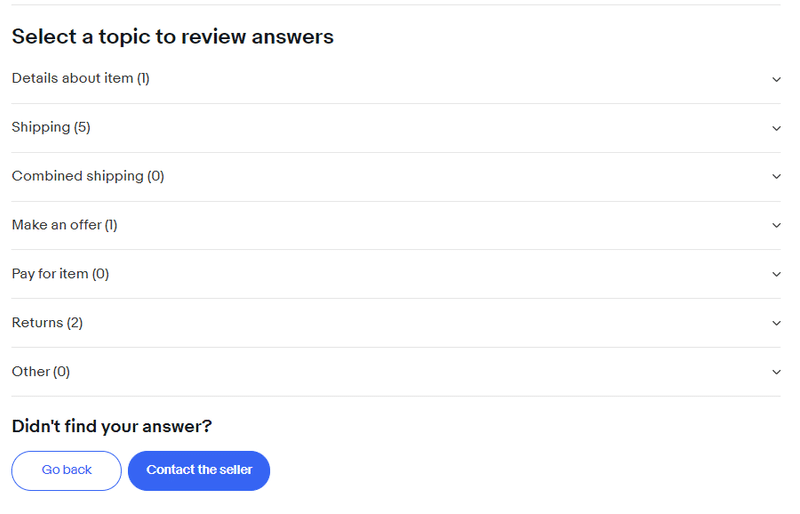Viewport: 800px width, 514px height.
Task: Click the (5) count beside Shipping
Action: tap(82, 127)
